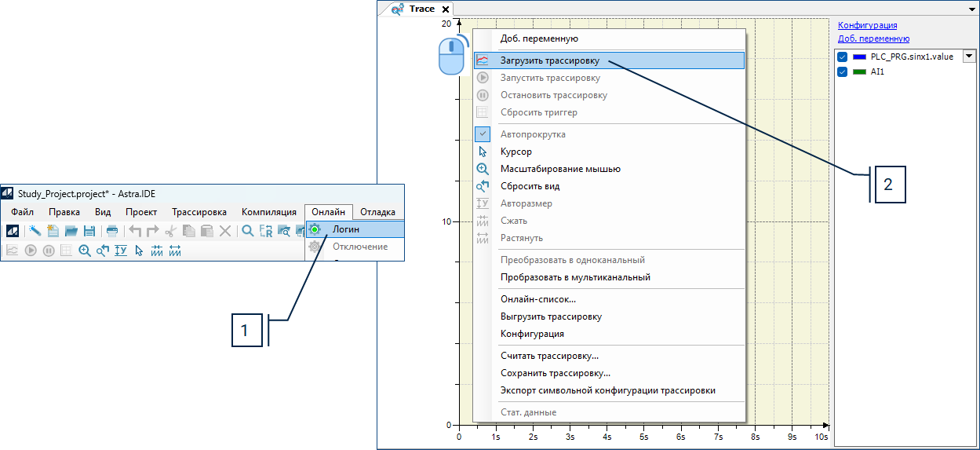Screen dimensions: 980x450
Task: Open the dropdown arrow beside PLC_PRG.sinx1.value
Action: [x=968, y=56]
